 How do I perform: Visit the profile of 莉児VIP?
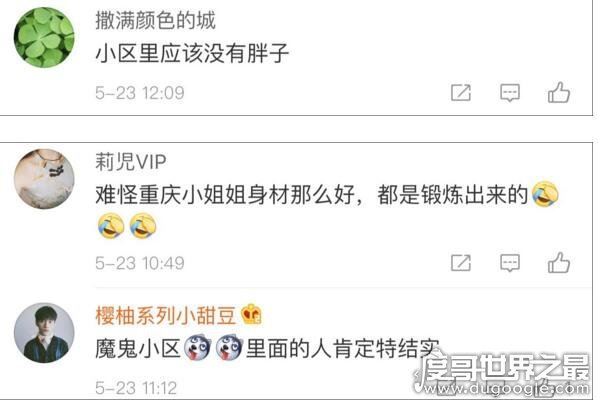pos(130,162)
